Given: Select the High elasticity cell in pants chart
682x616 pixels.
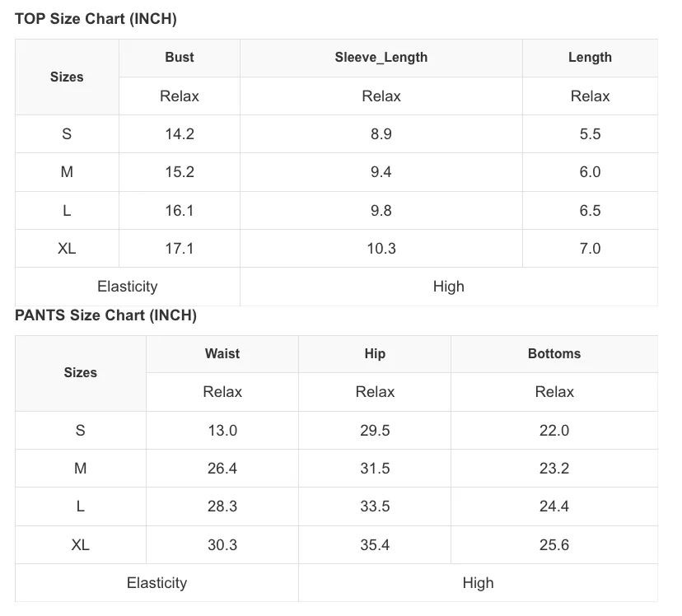Looking at the screenshot, I should point(478,583).
